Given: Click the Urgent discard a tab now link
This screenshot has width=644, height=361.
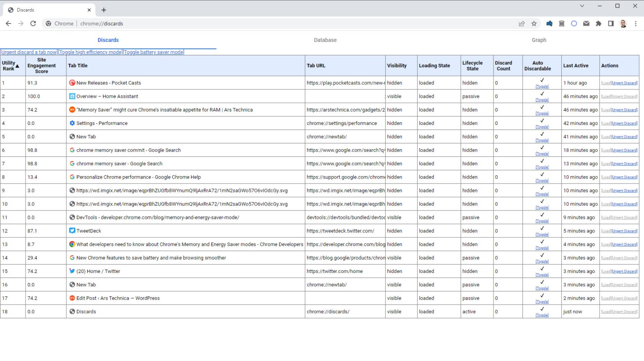Looking at the screenshot, I should (29, 52).
